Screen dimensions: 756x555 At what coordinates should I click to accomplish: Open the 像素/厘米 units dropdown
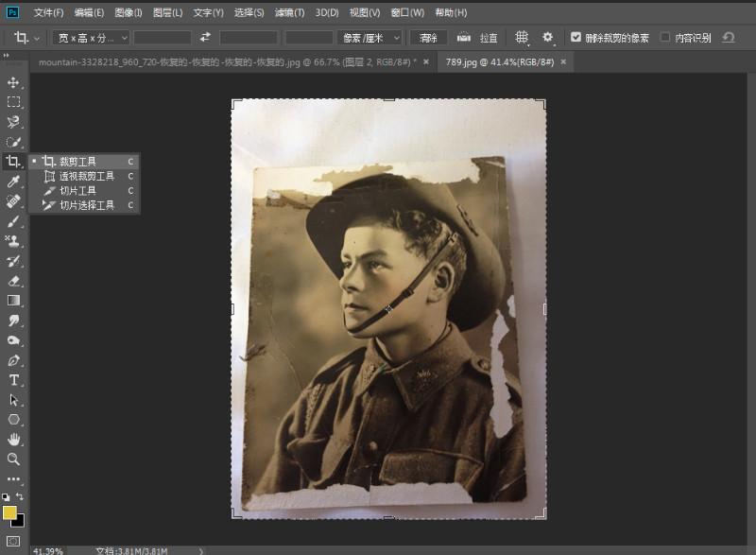(369, 38)
